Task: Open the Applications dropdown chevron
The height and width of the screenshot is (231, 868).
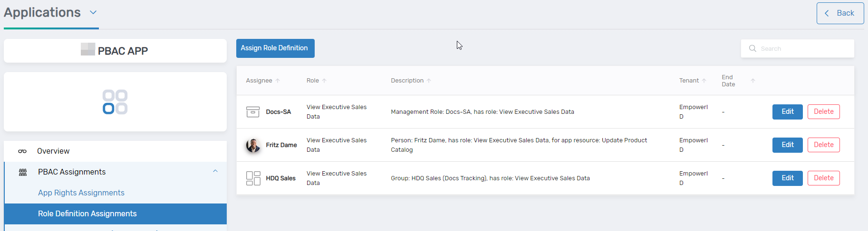Action: pos(93,12)
